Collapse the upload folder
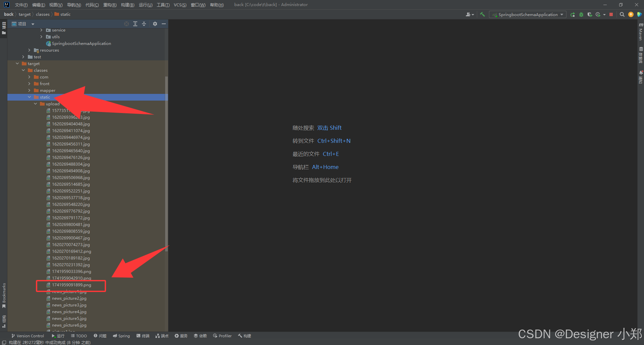644x345 pixels. (x=35, y=104)
